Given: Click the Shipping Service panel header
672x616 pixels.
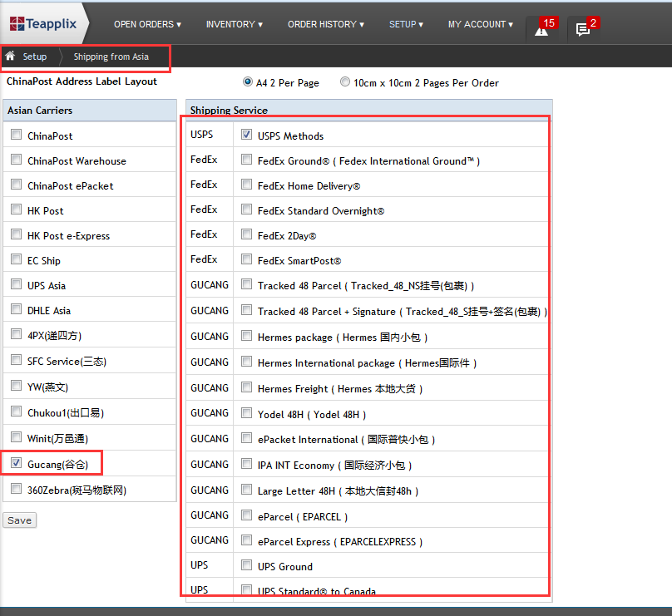Looking at the screenshot, I should [369, 110].
